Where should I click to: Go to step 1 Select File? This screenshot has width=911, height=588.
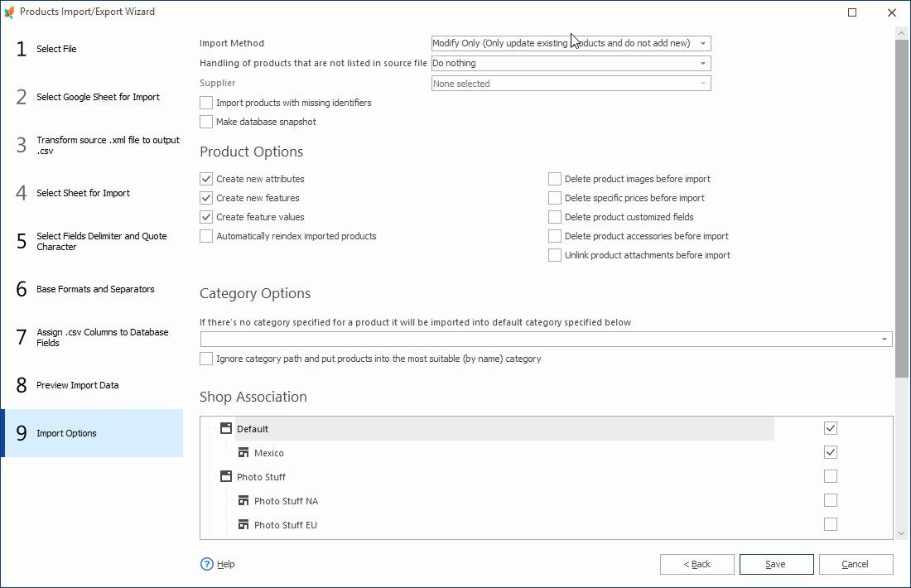[x=93, y=49]
